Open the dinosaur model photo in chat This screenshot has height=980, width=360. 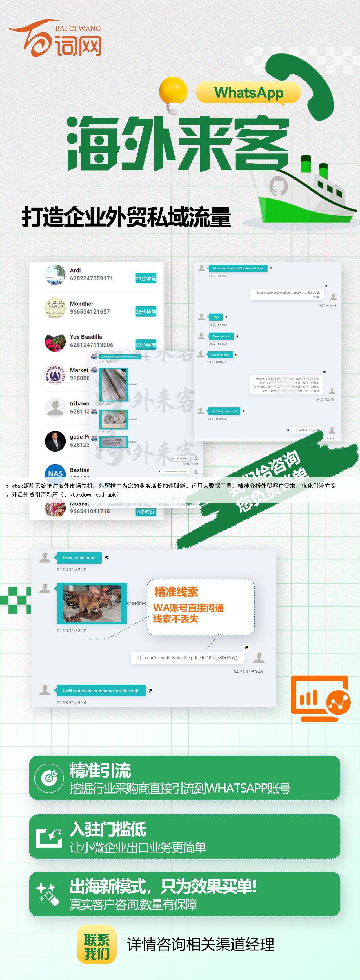pos(92,603)
